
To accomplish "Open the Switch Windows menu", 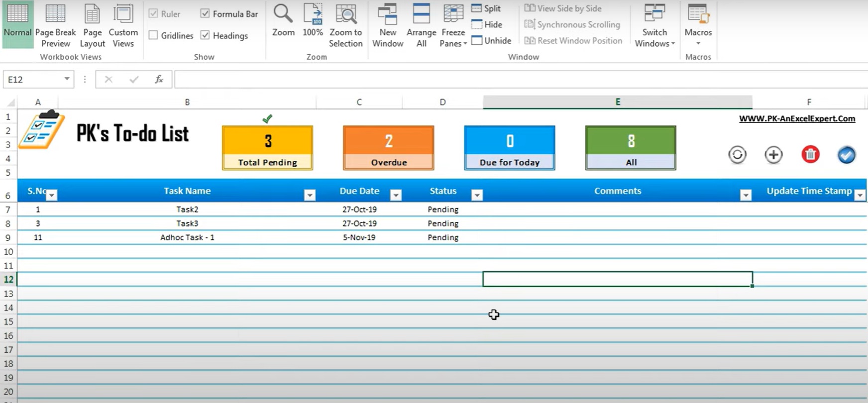I will pos(654,26).
